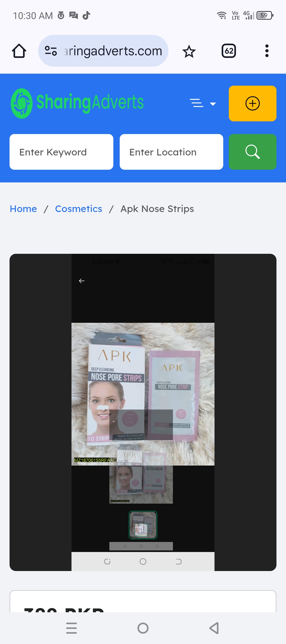Tap the sharingadverts.com address bar
Screen dimensions: 286x644
103,51
